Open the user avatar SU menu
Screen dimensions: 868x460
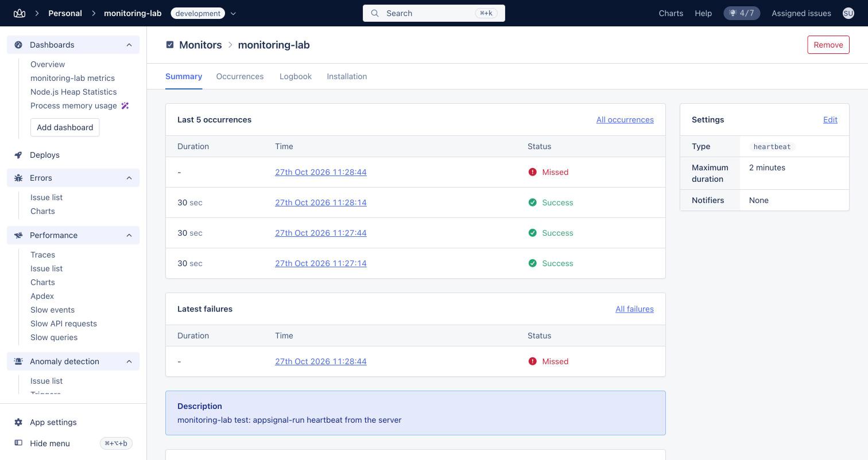[848, 13]
